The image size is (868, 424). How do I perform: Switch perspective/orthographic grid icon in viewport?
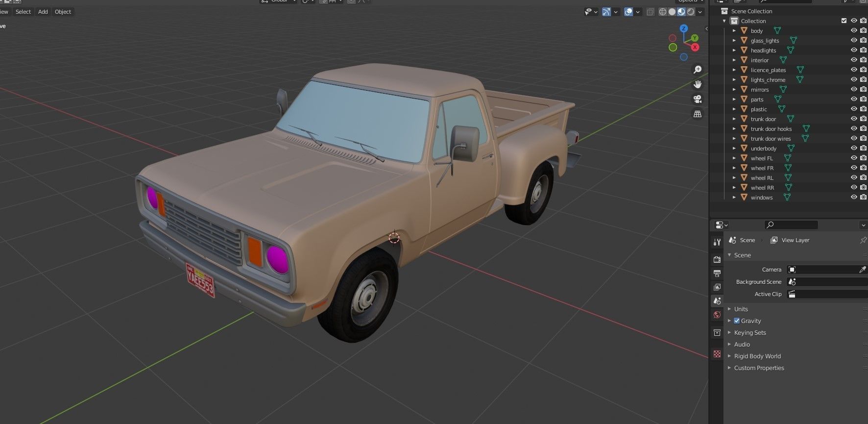click(x=698, y=114)
